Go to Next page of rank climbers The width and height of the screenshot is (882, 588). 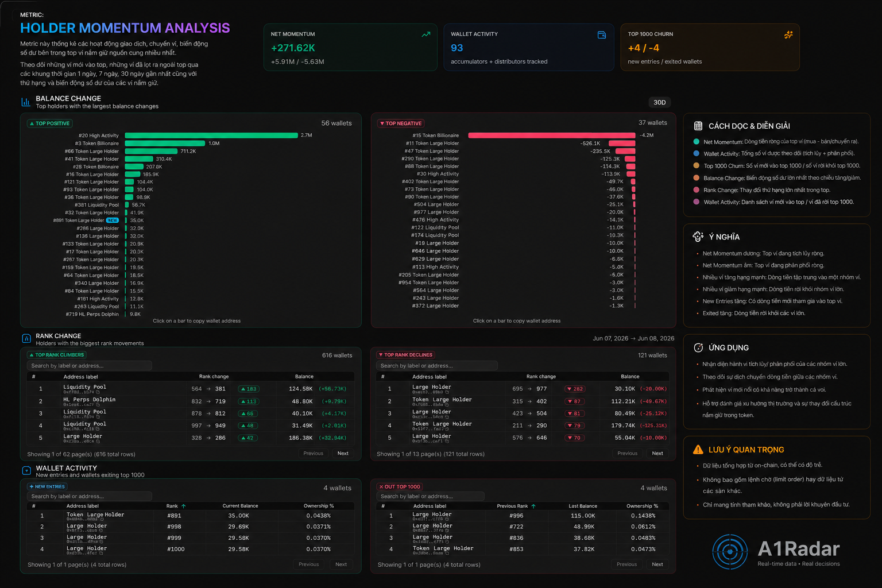tap(343, 454)
